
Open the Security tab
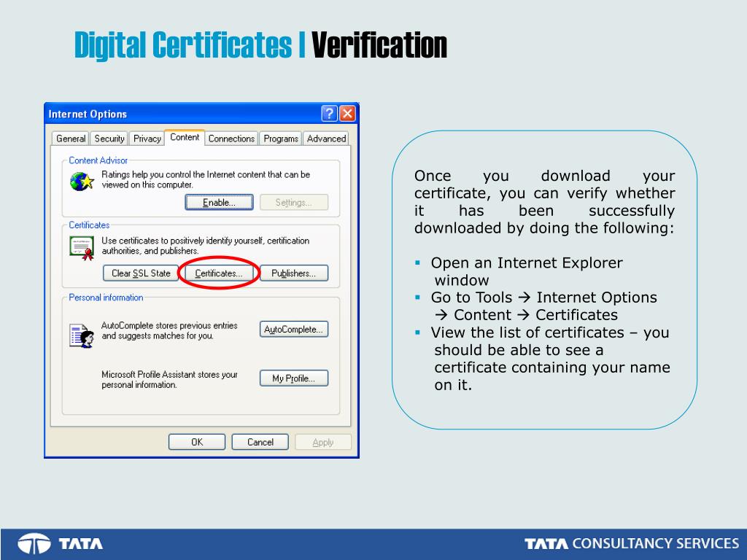click(x=109, y=139)
